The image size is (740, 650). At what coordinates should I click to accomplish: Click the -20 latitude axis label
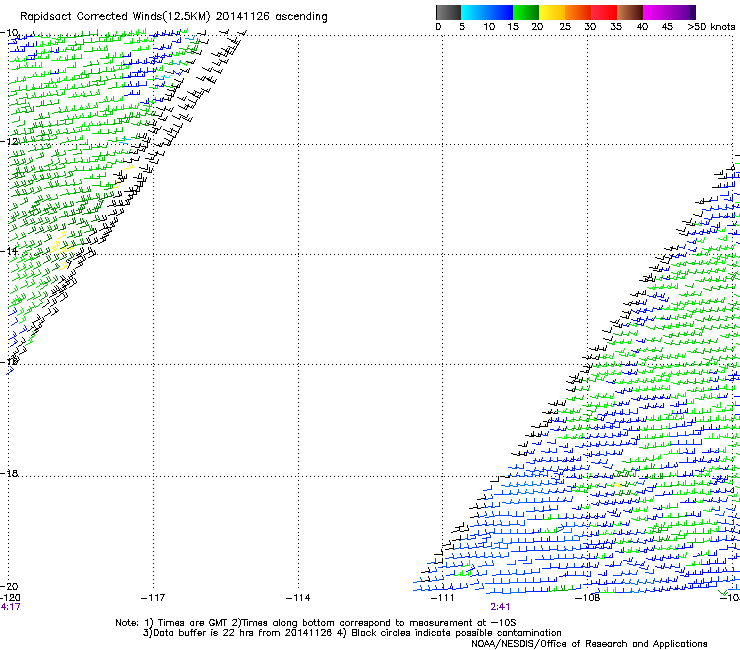9,586
